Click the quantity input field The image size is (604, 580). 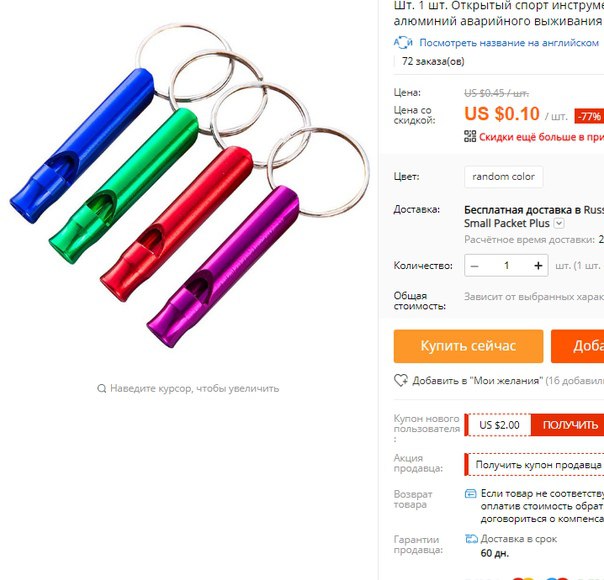click(507, 266)
